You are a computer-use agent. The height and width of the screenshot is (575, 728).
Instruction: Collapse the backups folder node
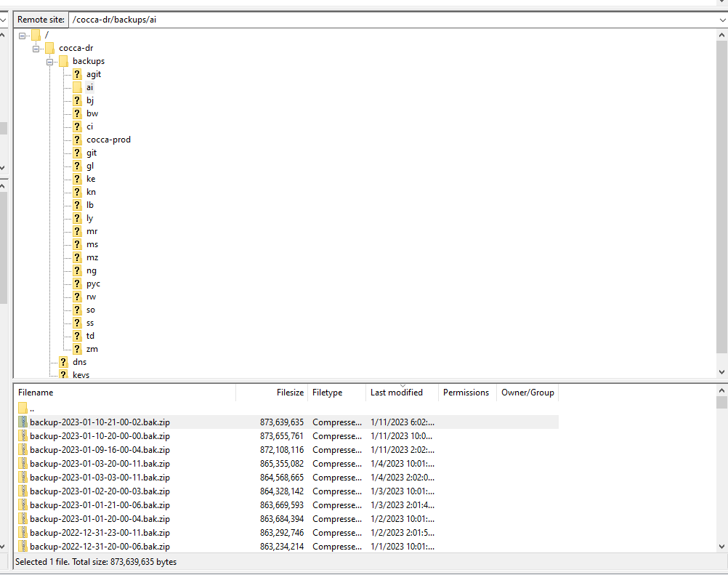click(x=50, y=61)
